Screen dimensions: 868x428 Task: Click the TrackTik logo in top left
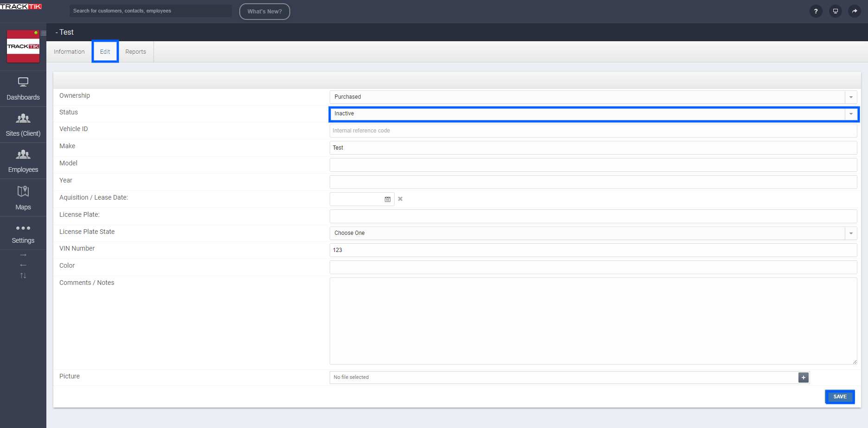click(21, 6)
